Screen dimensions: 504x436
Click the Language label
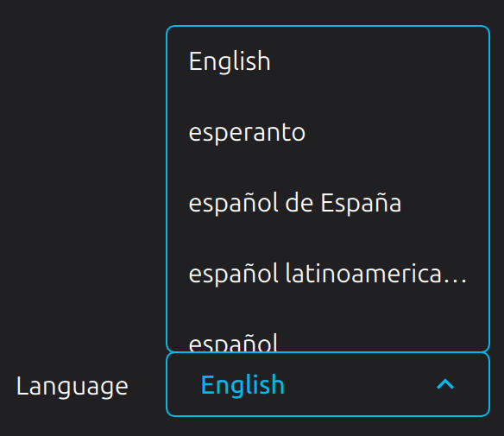(x=72, y=386)
